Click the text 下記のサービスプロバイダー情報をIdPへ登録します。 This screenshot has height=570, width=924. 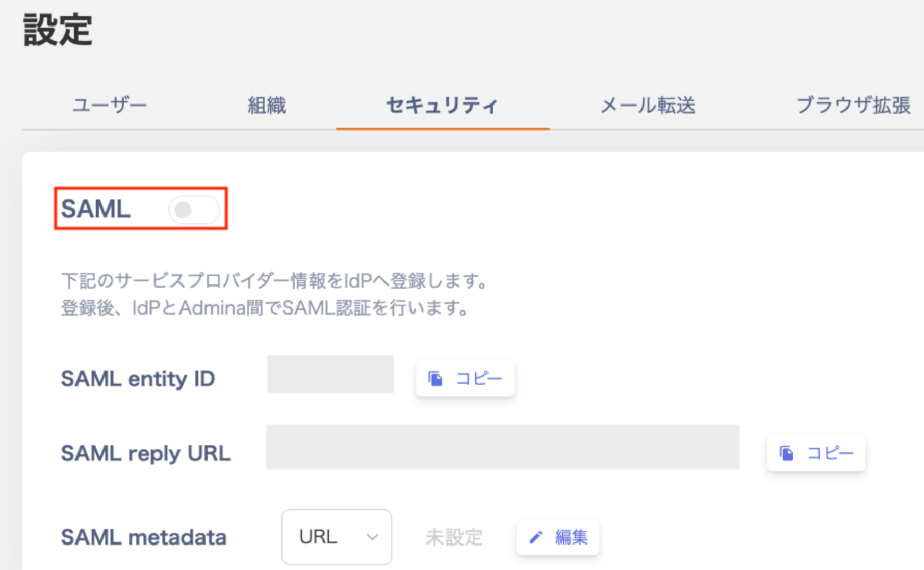coord(275,281)
